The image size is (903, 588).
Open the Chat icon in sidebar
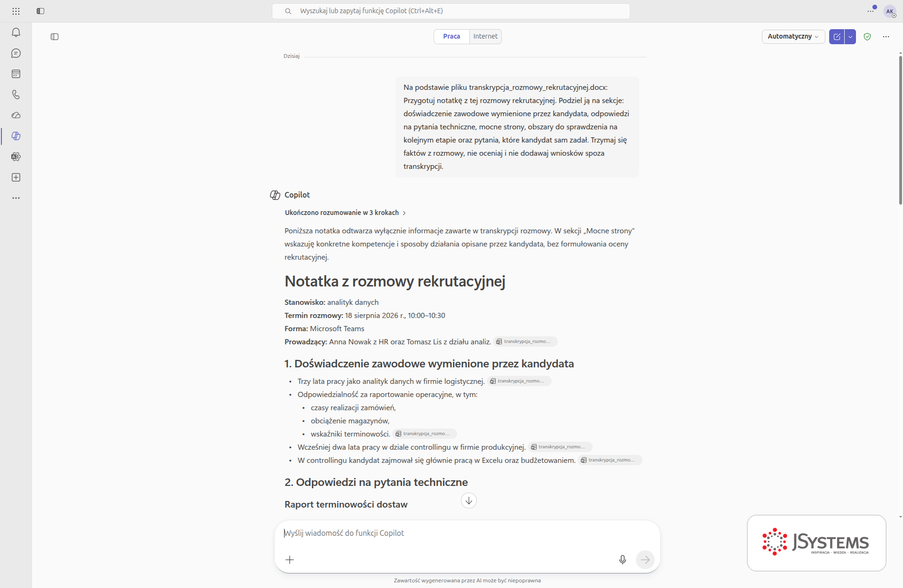coord(16,53)
